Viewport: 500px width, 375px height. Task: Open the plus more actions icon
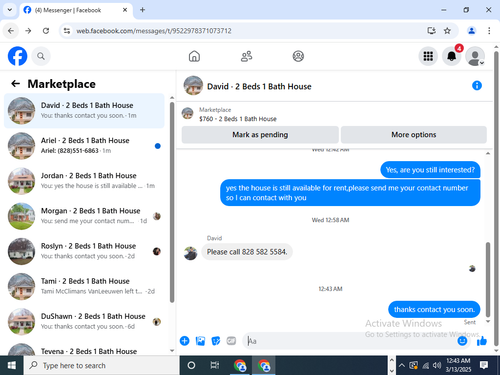pyautogui.click(x=184, y=341)
